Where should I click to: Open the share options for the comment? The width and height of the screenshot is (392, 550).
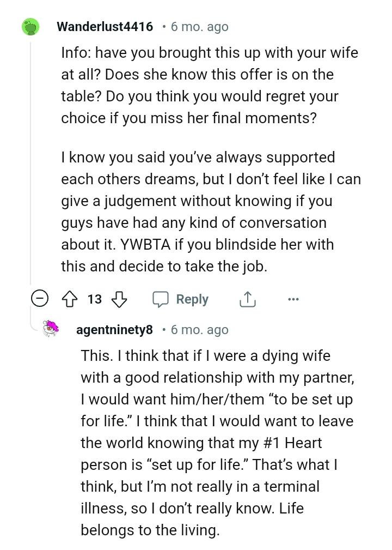pyautogui.click(x=248, y=299)
